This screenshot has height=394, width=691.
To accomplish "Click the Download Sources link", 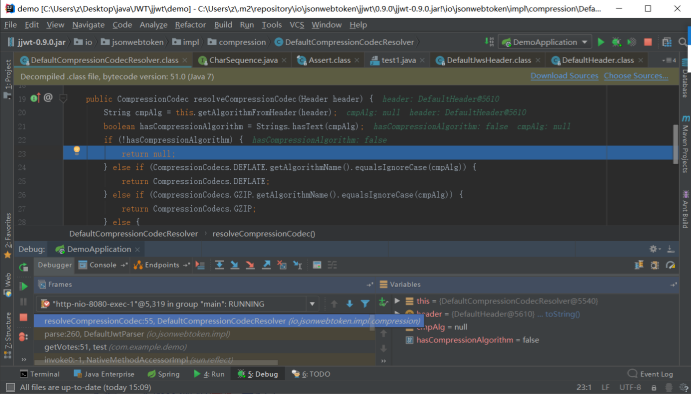I will (x=564, y=76).
